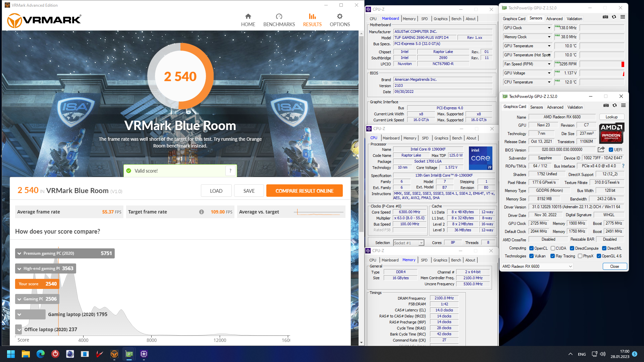Expand High-end gaming PC 3563 comparison
Image resolution: width=644 pixels, height=362 pixels.
point(46,268)
